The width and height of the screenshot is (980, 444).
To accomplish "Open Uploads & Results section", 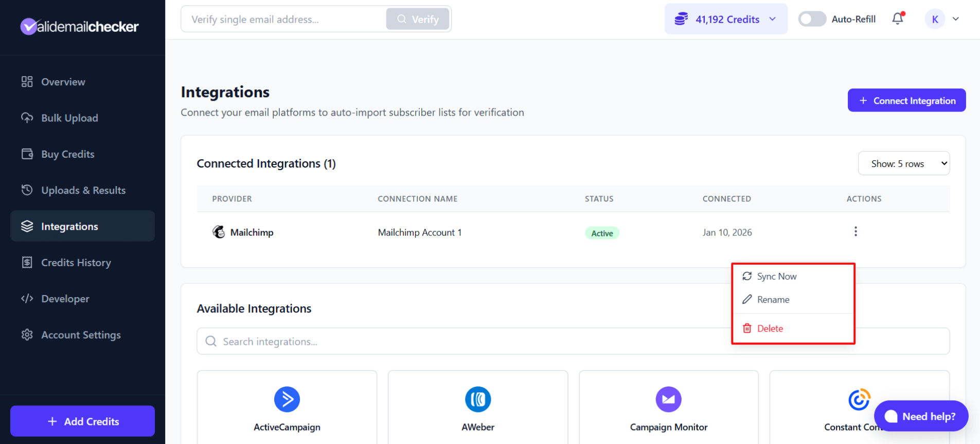I will [82, 190].
